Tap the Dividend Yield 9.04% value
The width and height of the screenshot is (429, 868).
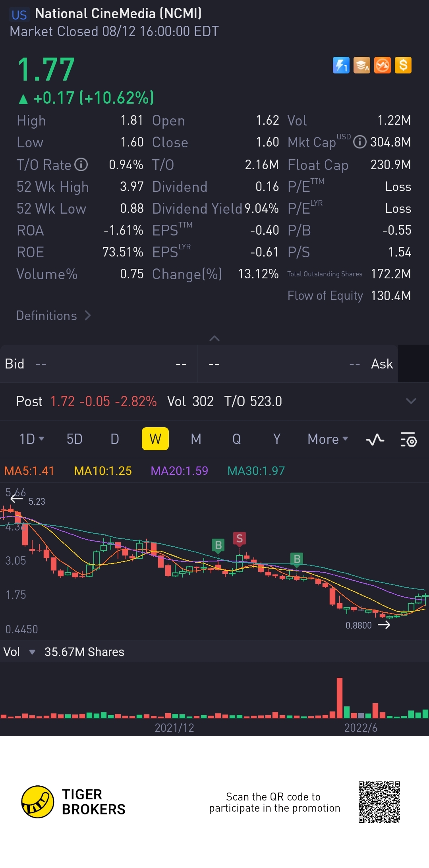(261, 208)
